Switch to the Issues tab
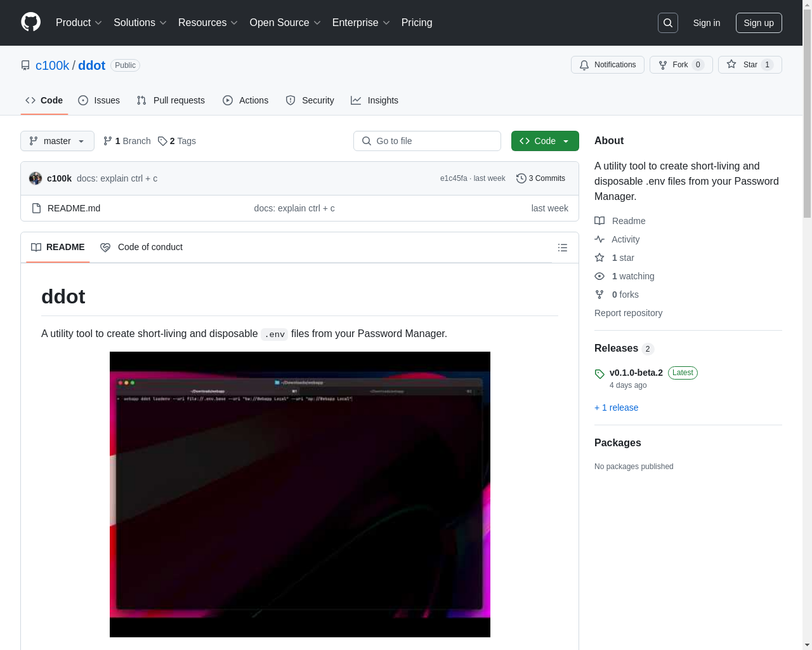 pyautogui.click(x=99, y=100)
